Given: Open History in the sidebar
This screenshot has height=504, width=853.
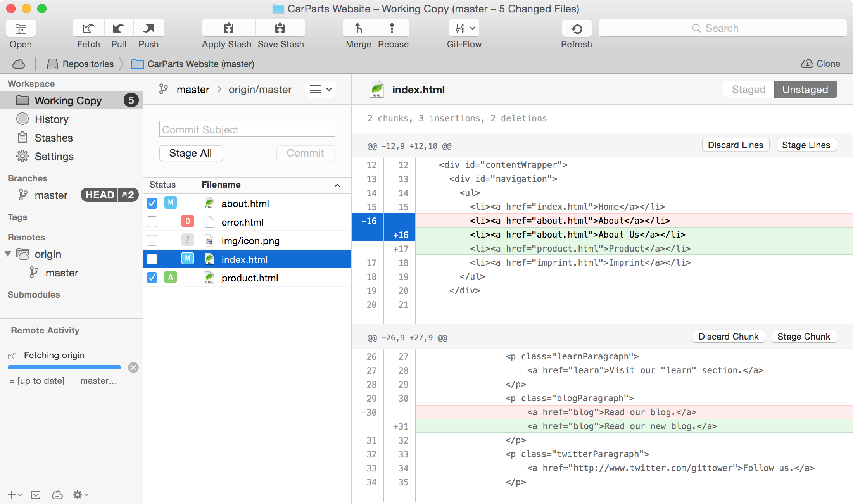Looking at the screenshot, I should [x=51, y=119].
